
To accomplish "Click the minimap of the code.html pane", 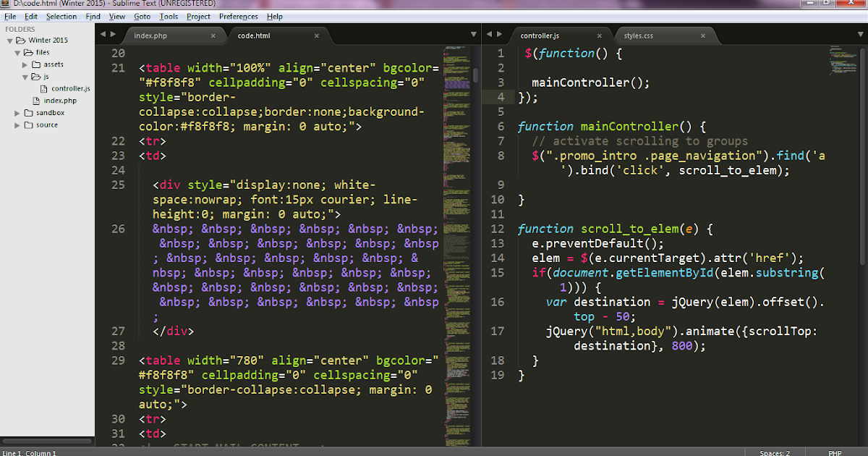I will (x=456, y=246).
